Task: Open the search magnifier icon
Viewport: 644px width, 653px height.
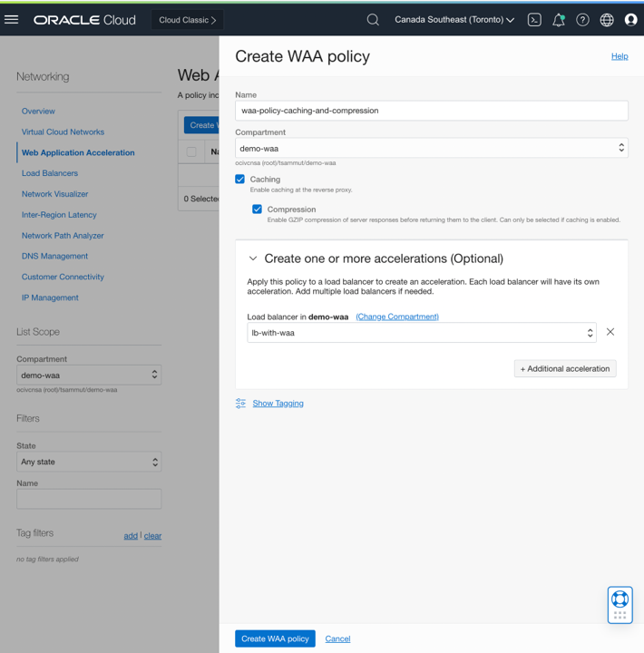Action: tap(373, 20)
